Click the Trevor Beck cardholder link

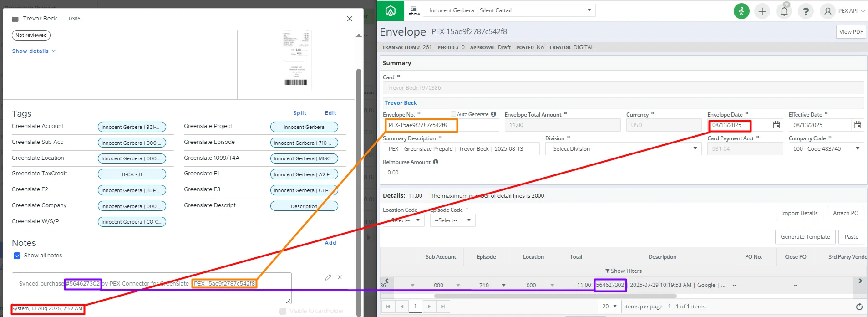pyautogui.click(x=401, y=103)
